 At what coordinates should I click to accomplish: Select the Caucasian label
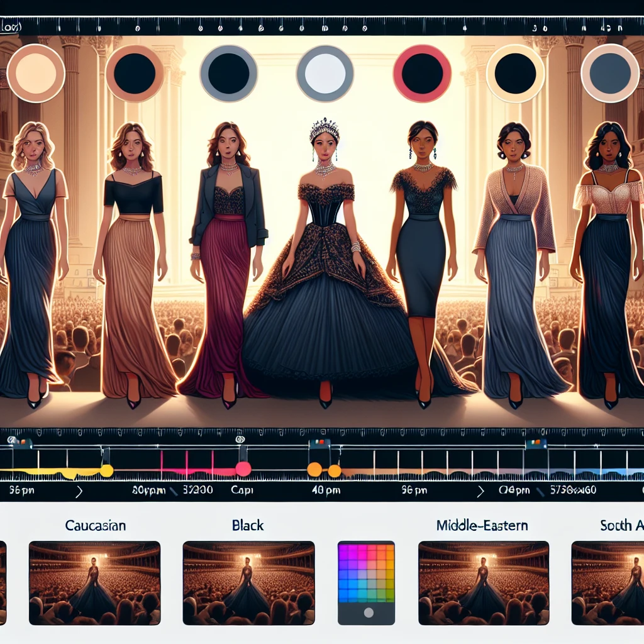tap(96, 525)
